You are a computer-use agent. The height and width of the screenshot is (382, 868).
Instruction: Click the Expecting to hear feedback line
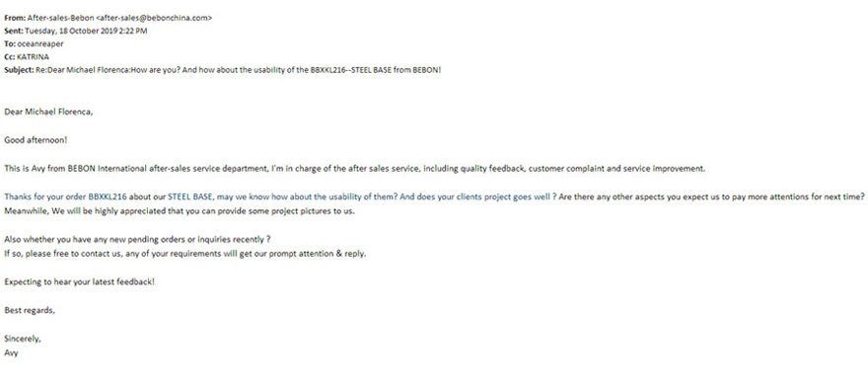(x=79, y=281)
